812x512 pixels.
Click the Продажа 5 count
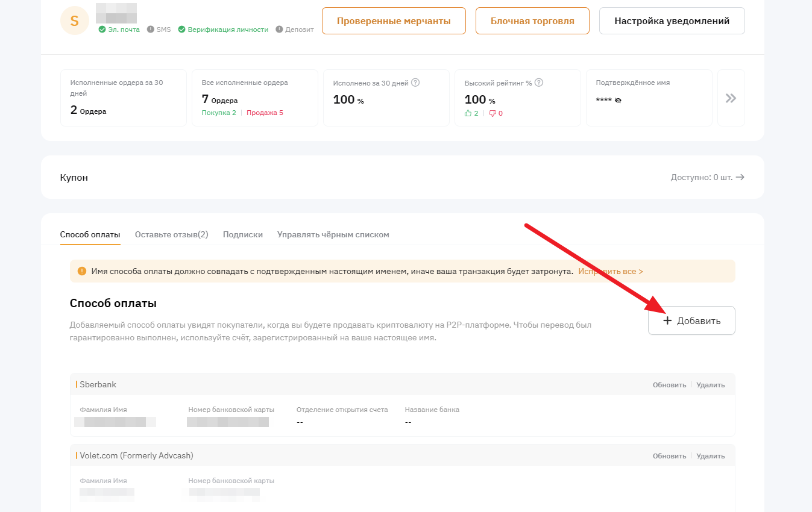(x=265, y=113)
